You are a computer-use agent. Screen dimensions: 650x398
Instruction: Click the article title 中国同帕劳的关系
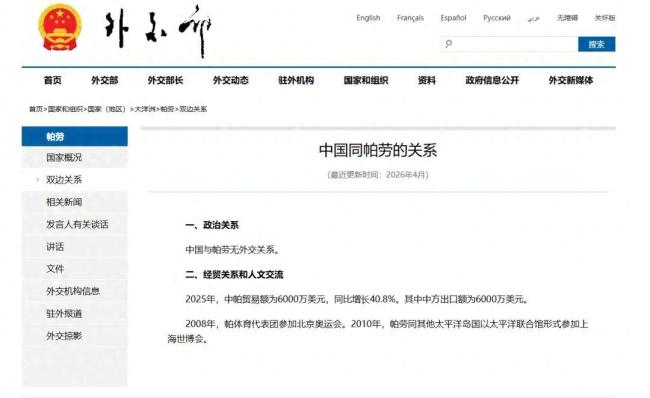(378, 150)
